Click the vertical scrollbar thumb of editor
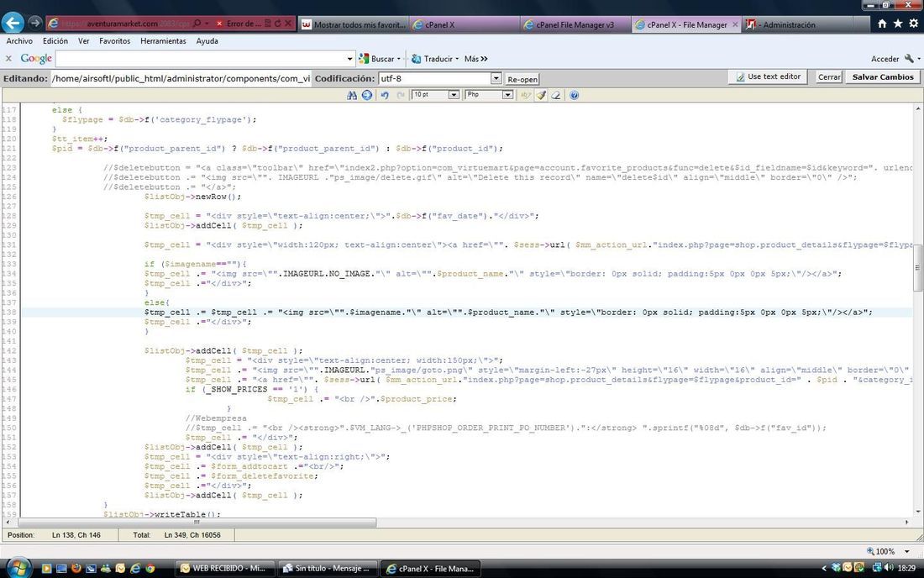 [x=918, y=268]
